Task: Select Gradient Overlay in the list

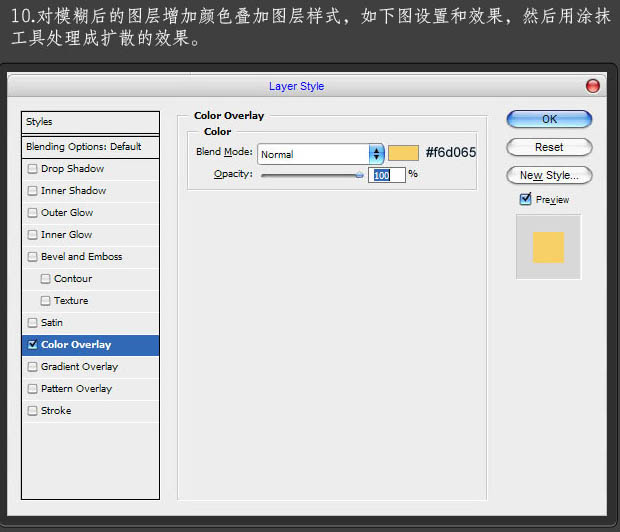Action: pyautogui.click(x=79, y=367)
